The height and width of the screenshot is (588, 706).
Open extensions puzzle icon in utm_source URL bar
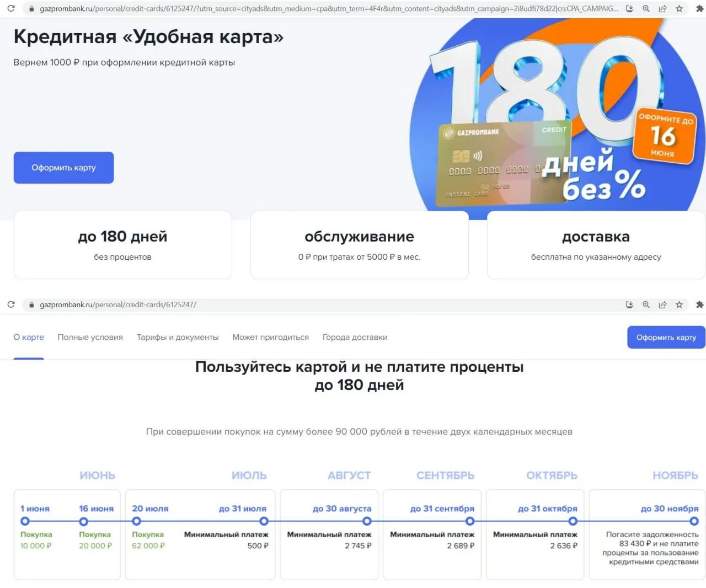699,9
